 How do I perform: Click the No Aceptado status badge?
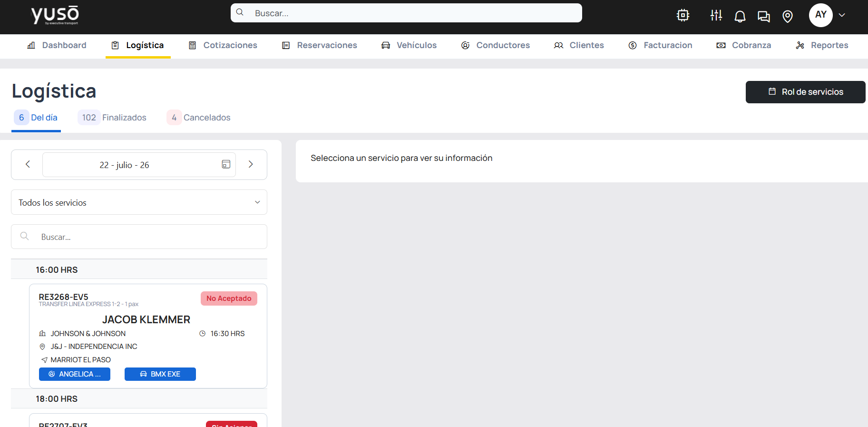pos(229,298)
